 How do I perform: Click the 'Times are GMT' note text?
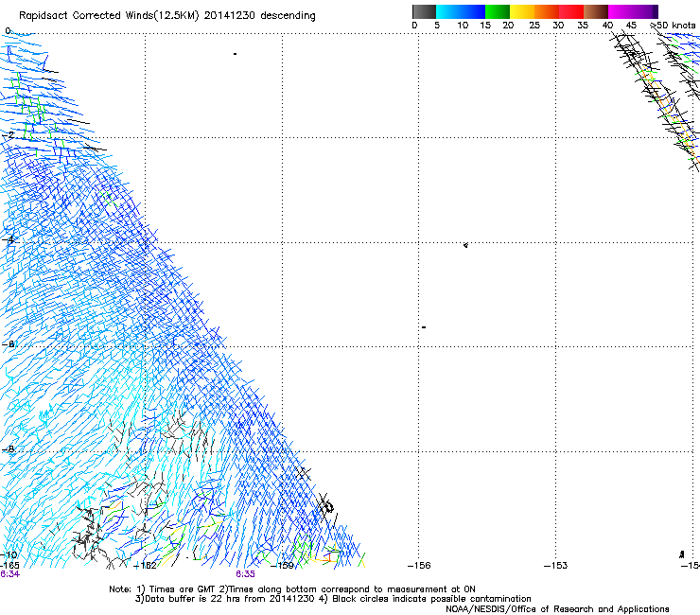coord(183,589)
